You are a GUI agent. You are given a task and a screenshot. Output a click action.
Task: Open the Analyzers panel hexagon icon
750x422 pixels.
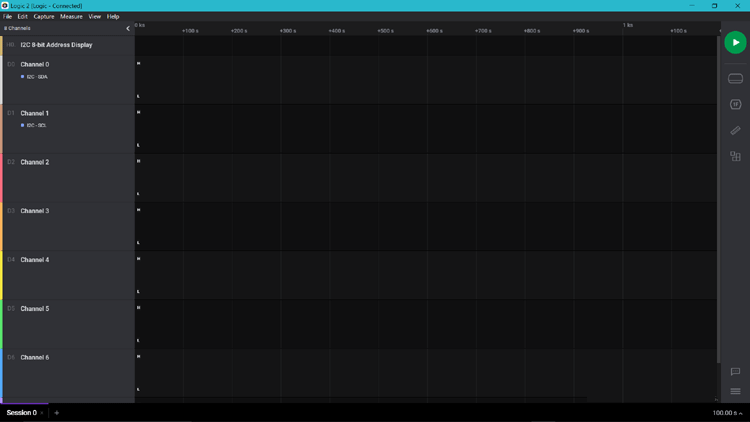pos(735,104)
